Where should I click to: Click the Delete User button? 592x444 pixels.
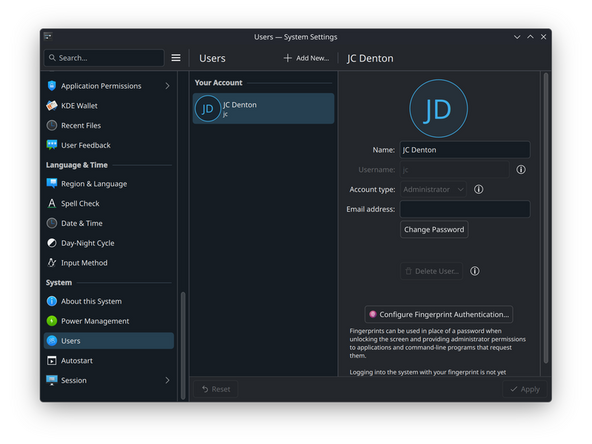coord(431,271)
